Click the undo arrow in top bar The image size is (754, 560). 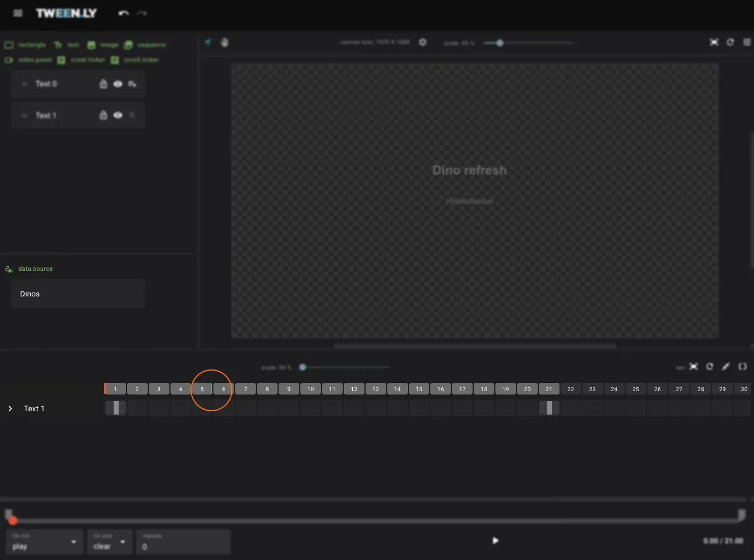tap(124, 13)
